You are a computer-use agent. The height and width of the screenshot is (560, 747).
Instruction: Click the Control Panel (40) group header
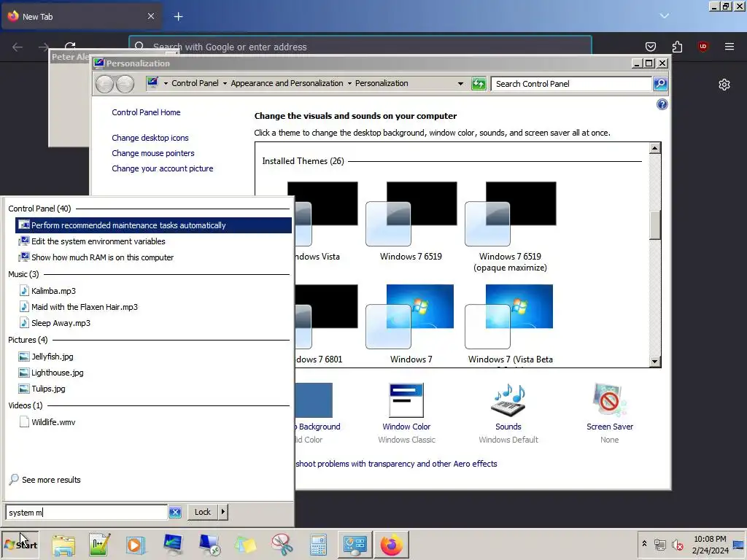click(x=39, y=209)
